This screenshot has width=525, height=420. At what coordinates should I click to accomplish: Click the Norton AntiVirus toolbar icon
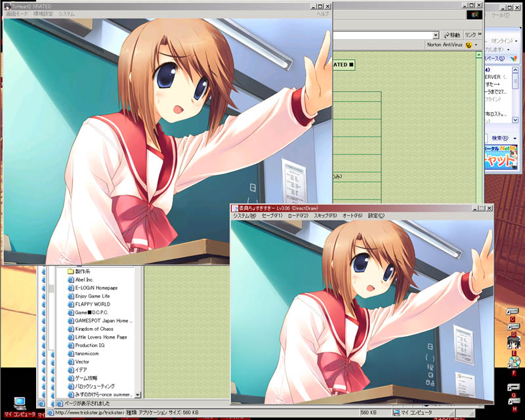point(469,45)
